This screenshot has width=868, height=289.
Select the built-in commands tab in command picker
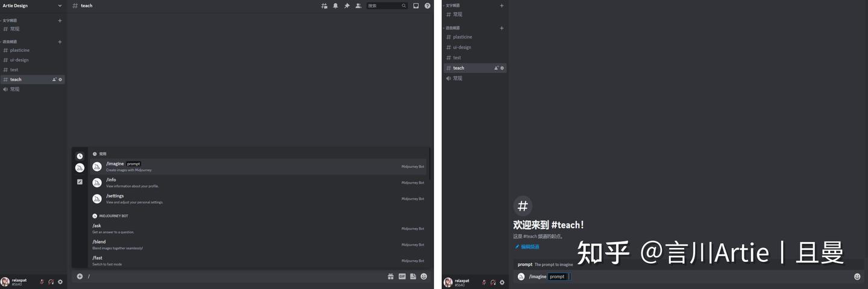pos(80,182)
